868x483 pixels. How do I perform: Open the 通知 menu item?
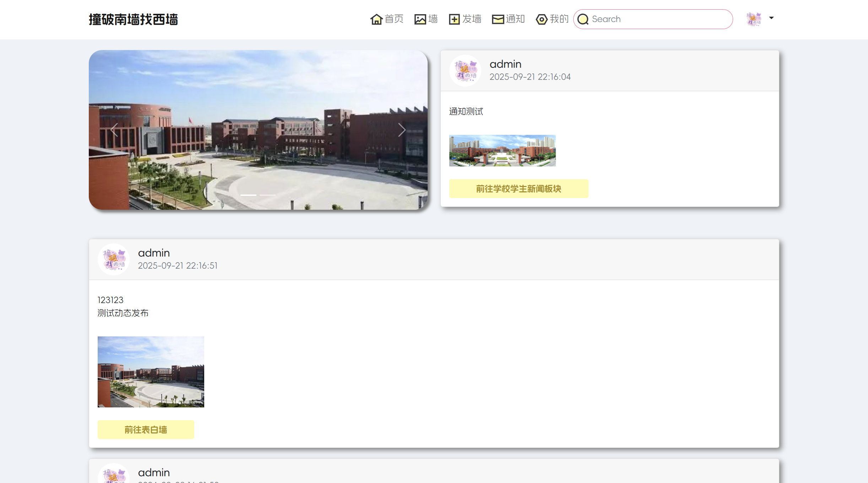515,19
